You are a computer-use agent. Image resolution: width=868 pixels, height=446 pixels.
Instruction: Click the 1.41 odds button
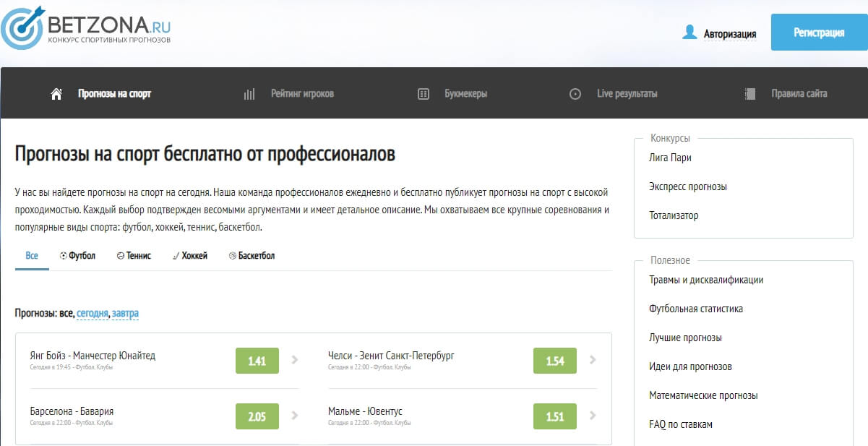pyautogui.click(x=257, y=361)
